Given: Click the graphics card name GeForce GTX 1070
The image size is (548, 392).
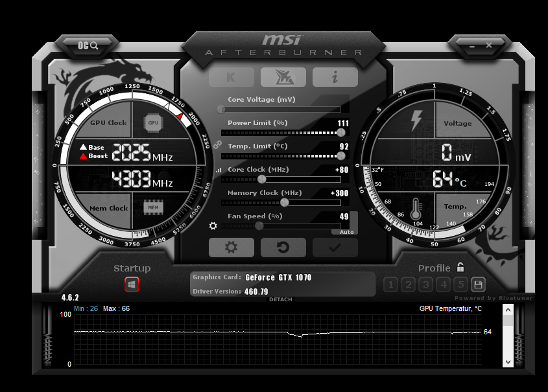Looking at the screenshot, I should tap(278, 277).
